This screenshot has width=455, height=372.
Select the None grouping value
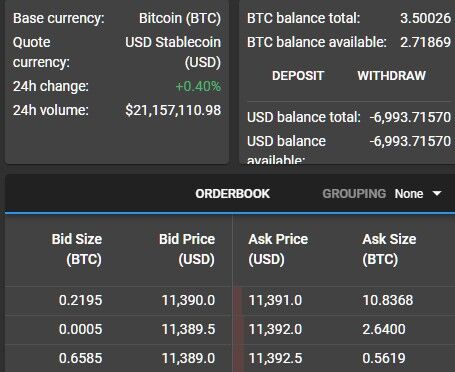409,194
